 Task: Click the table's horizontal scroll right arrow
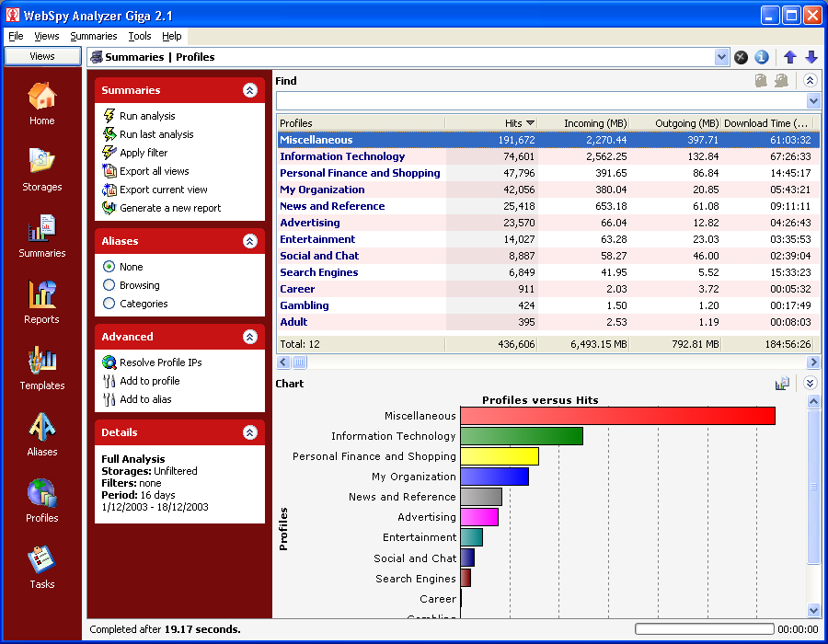click(813, 362)
